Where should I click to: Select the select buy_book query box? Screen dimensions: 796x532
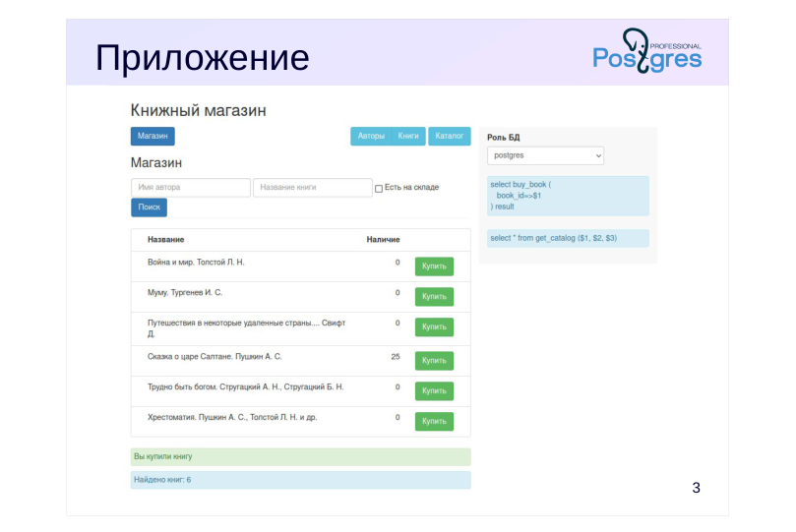(568, 196)
